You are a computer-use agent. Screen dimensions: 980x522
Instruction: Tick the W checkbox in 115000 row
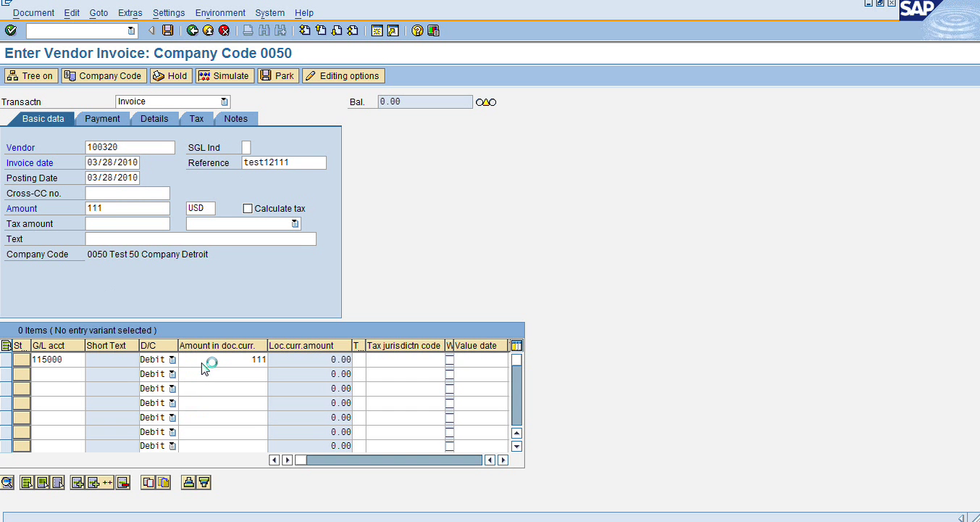449,360
